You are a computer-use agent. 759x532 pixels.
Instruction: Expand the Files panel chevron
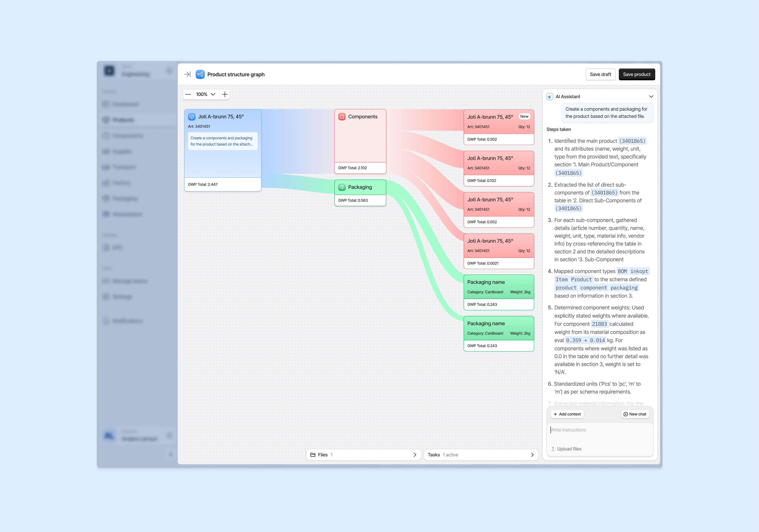pyautogui.click(x=415, y=455)
